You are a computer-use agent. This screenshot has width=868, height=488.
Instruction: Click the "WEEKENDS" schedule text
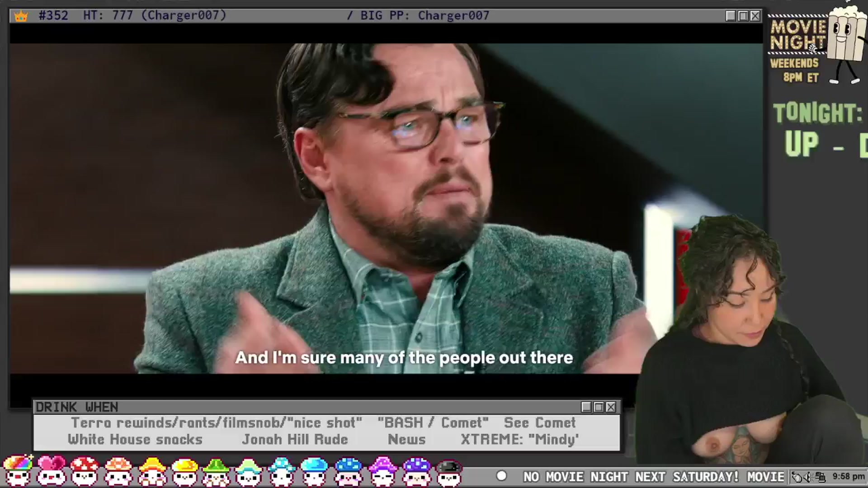pos(794,63)
